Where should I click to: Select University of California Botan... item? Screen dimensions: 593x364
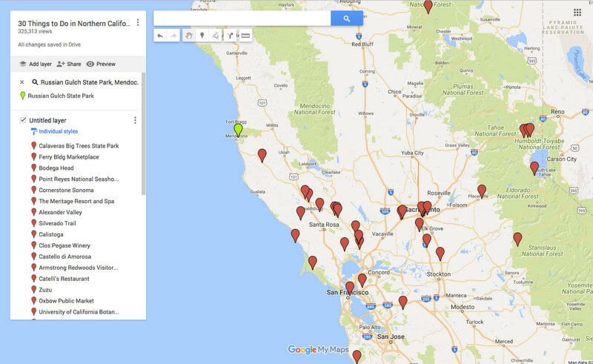tap(79, 312)
